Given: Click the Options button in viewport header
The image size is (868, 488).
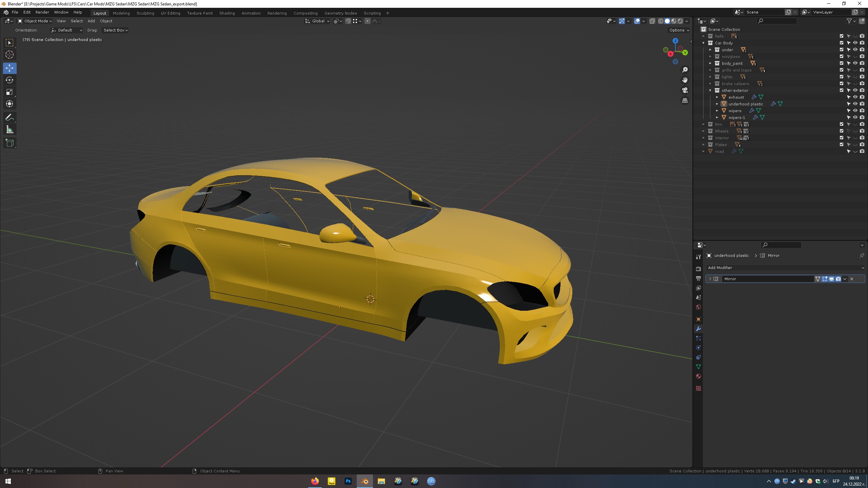Looking at the screenshot, I should pos(679,30).
